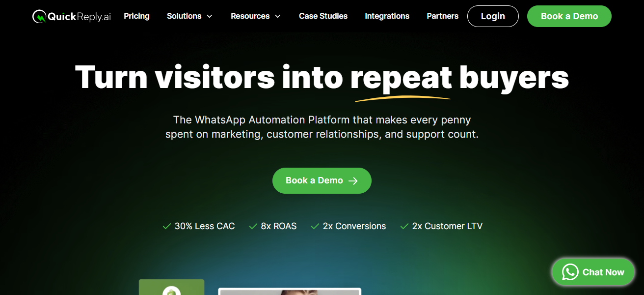Click the checkmark beside 30% Less CAC

pos(166,226)
